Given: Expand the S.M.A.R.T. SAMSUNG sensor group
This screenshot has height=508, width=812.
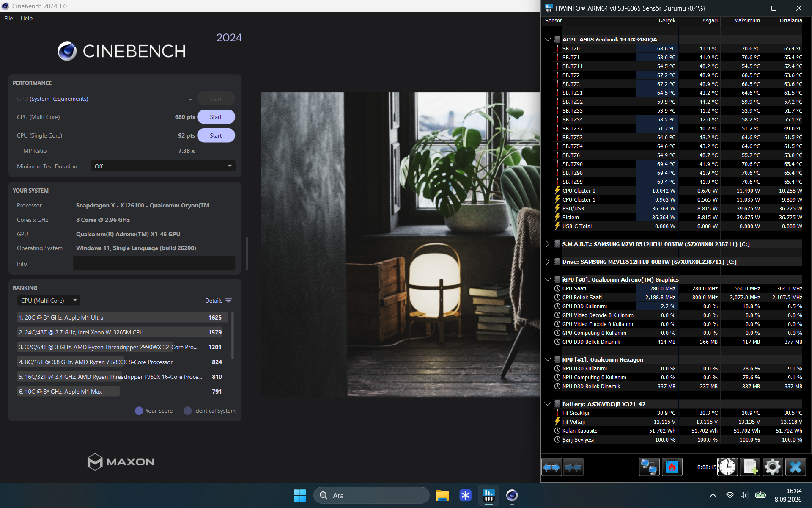Looking at the screenshot, I should 548,244.
